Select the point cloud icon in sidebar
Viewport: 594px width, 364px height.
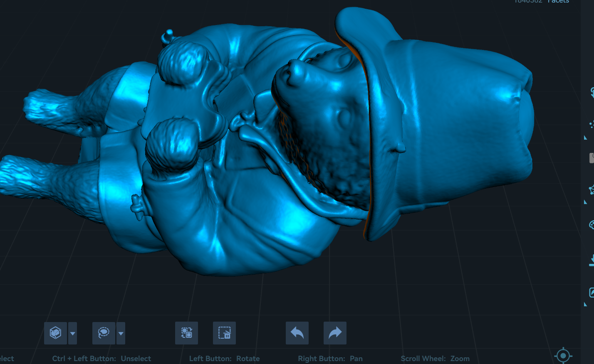coord(592,124)
